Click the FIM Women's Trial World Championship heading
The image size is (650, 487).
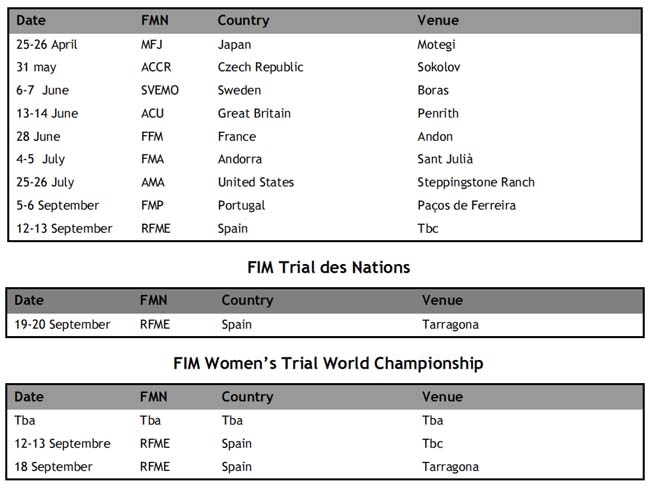pos(328,363)
